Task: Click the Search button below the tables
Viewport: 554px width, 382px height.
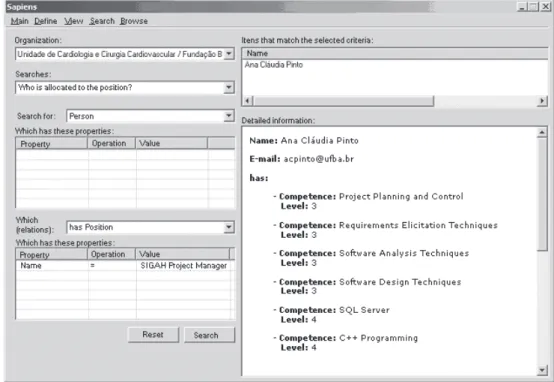Action: point(209,335)
